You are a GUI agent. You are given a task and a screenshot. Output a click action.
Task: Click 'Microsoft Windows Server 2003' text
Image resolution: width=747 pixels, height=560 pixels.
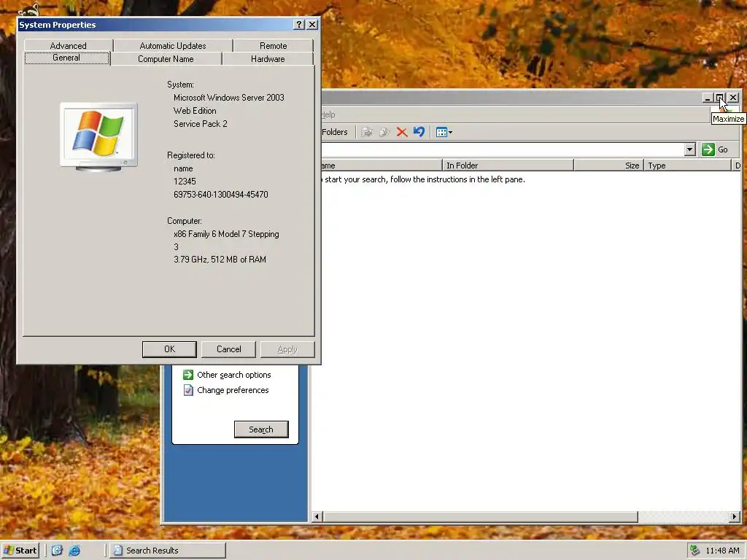[228, 98]
